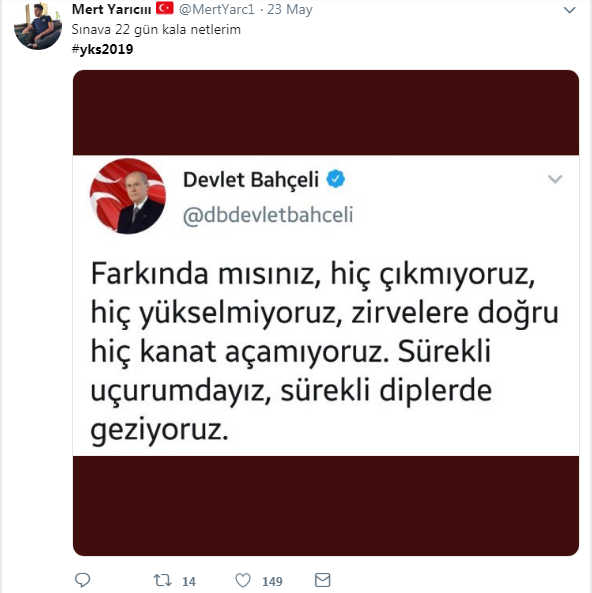Click the Mert Yarıcıı display name
The height and width of the screenshot is (593, 592).
click(111, 9)
